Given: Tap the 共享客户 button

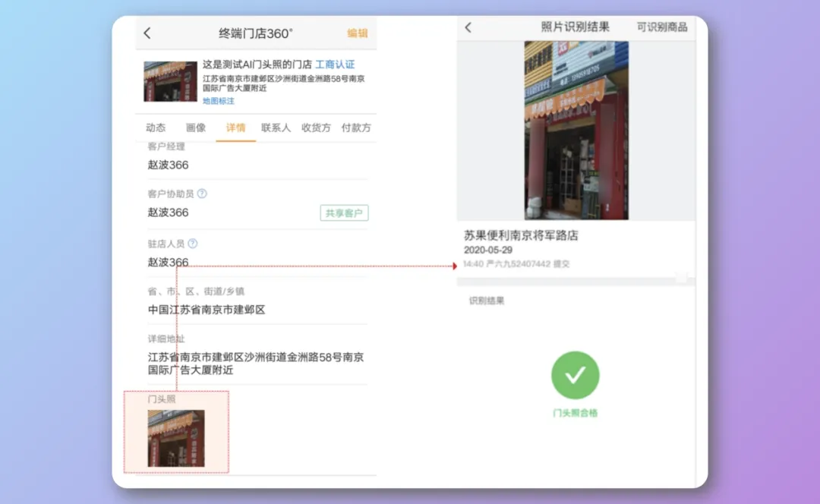Looking at the screenshot, I should point(344,213).
